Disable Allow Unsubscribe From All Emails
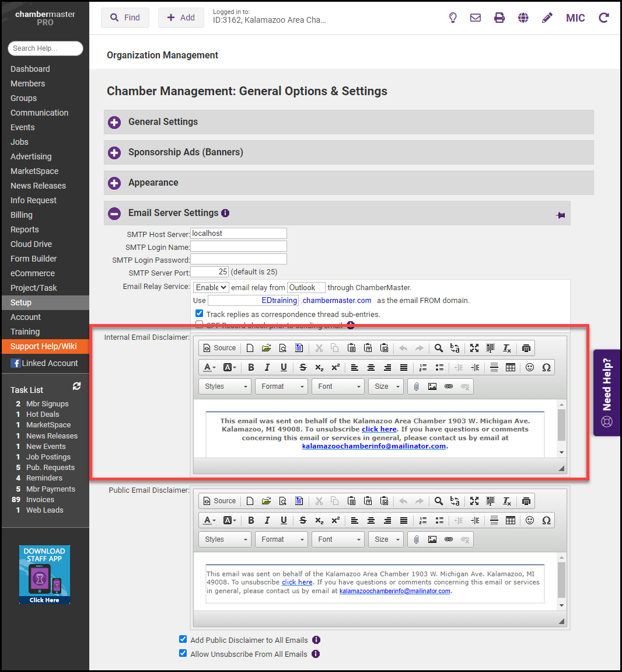 183,653
